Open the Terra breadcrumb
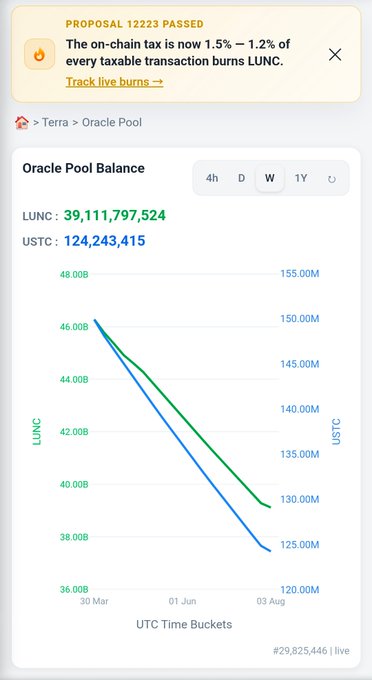This screenshot has width=372, height=680. pyautogui.click(x=55, y=122)
